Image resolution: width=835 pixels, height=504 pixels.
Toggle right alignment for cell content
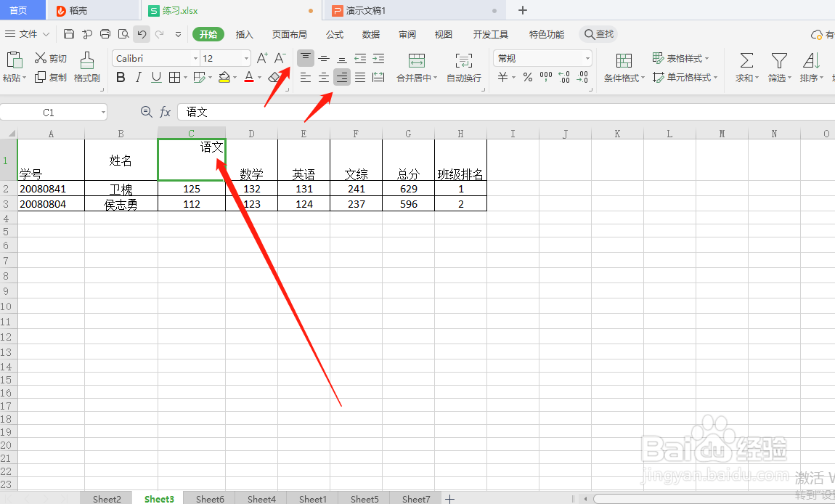(x=341, y=77)
